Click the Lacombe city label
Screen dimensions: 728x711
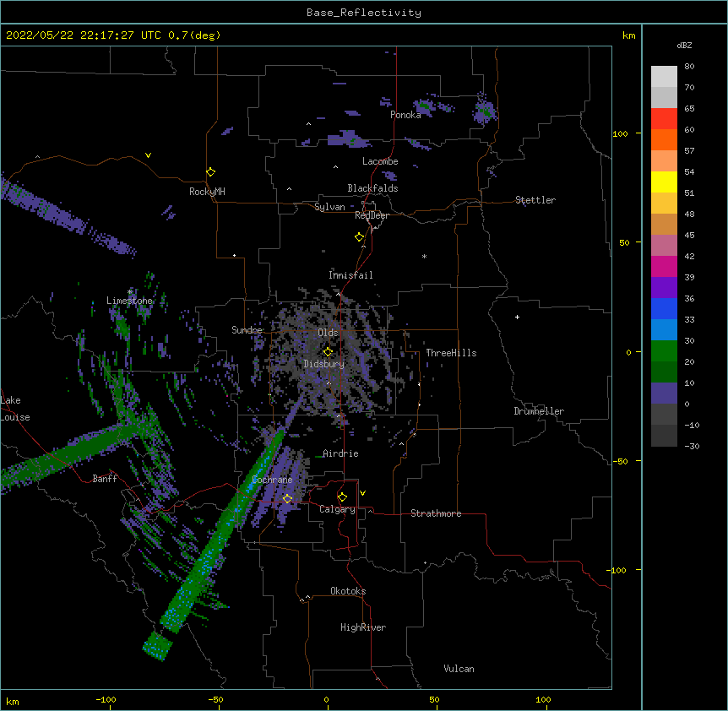click(x=380, y=161)
